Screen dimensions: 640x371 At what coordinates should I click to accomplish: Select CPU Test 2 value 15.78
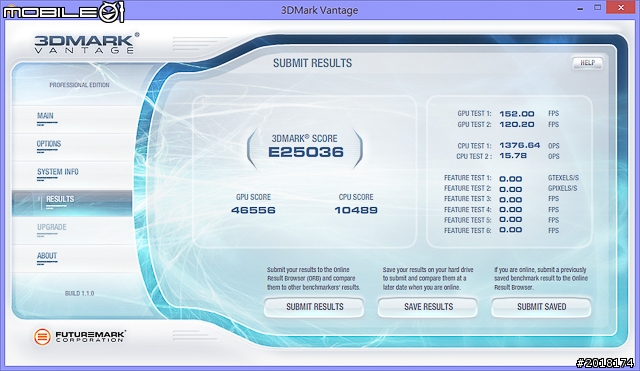[513, 156]
